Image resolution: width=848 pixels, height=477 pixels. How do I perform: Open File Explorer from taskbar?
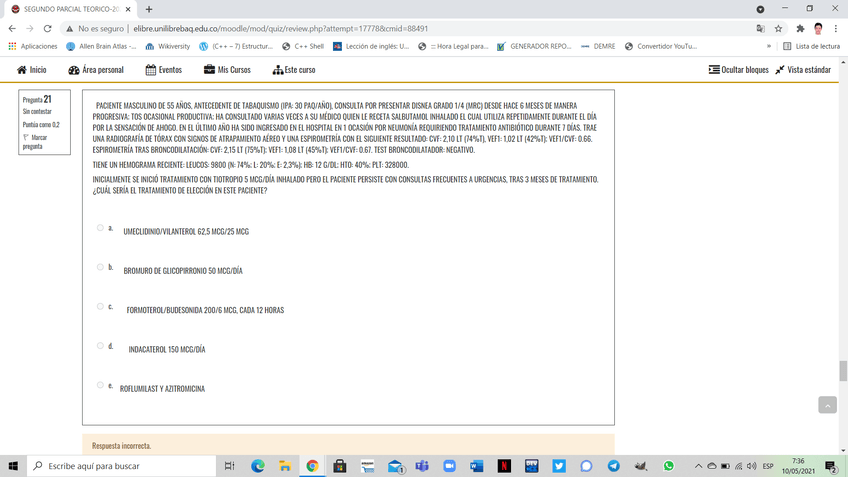pos(285,466)
